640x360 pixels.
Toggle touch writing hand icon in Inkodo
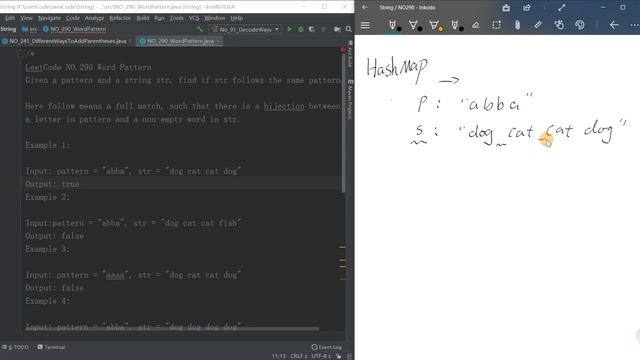(x=559, y=25)
